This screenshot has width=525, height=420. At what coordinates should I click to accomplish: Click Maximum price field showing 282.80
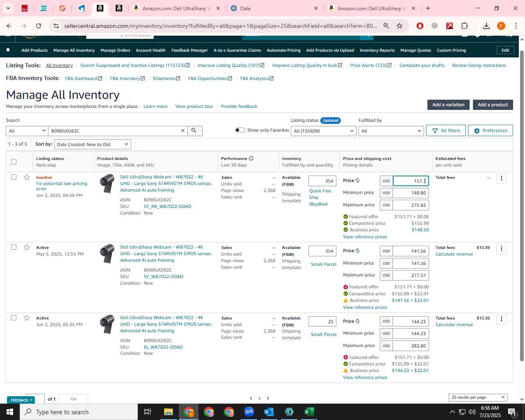coord(411,346)
